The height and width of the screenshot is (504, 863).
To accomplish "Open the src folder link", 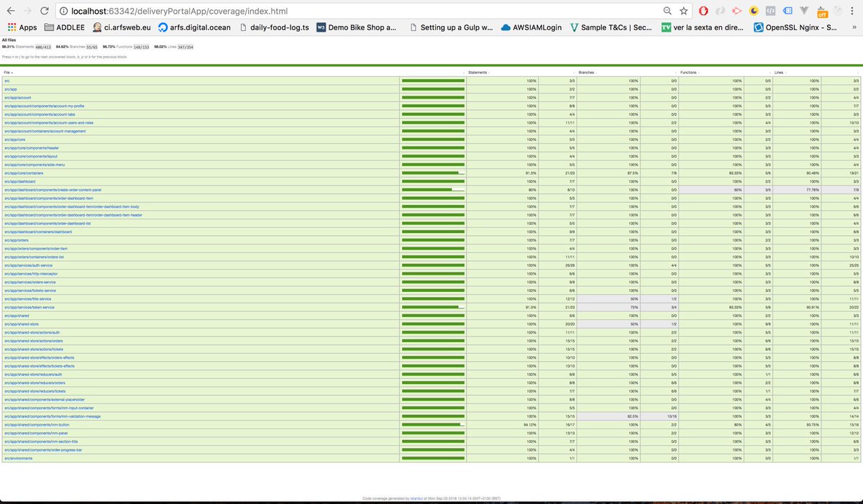I will (x=6, y=81).
